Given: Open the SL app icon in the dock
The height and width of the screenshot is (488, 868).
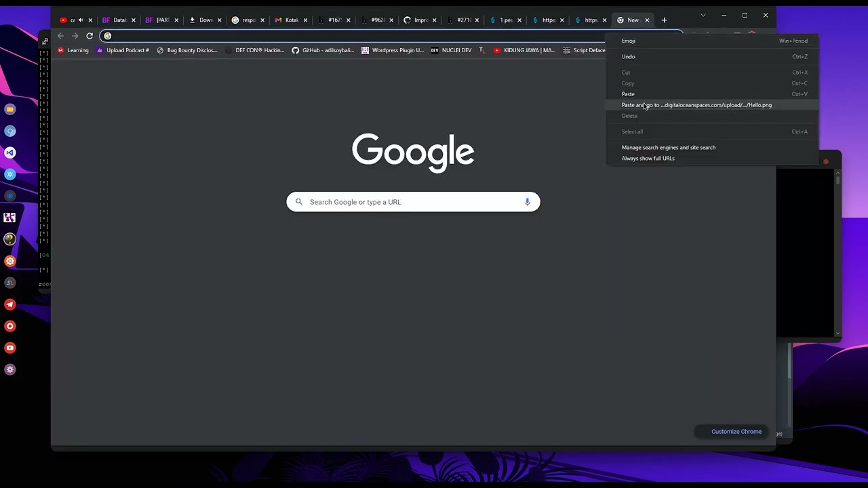Looking at the screenshot, I should (x=10, y=283).
